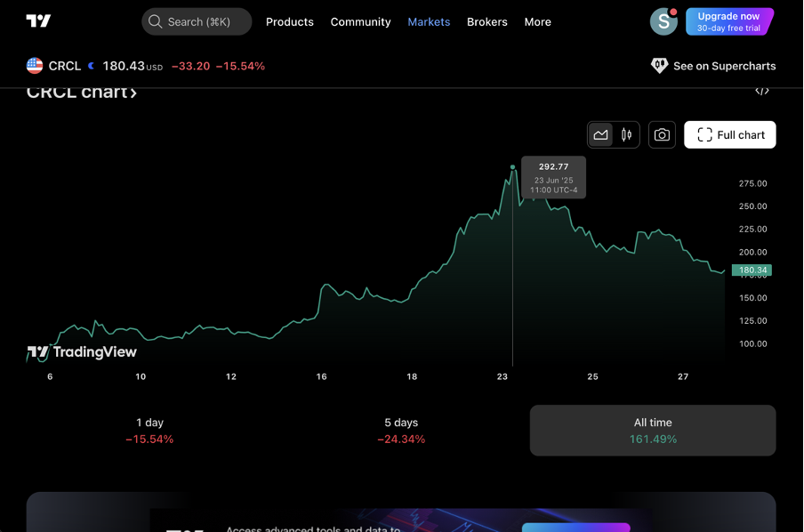Open the More menu

537,22
